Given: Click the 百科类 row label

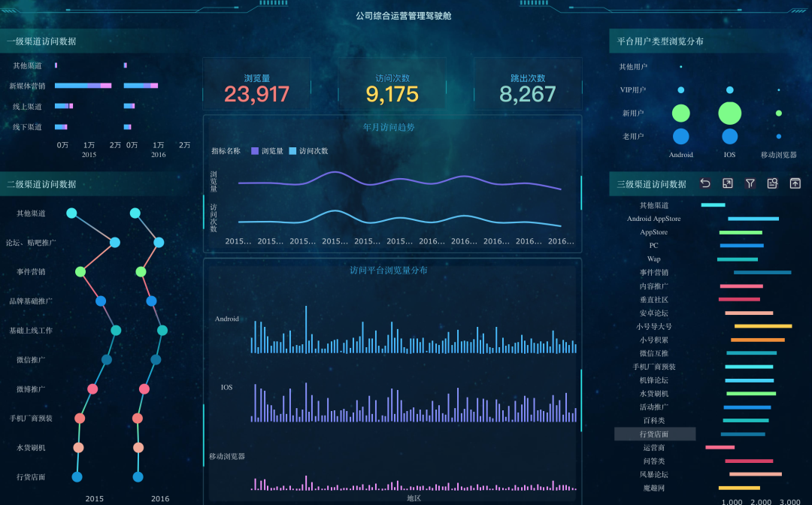Looking at the screenshot, I should pos(654,421).
